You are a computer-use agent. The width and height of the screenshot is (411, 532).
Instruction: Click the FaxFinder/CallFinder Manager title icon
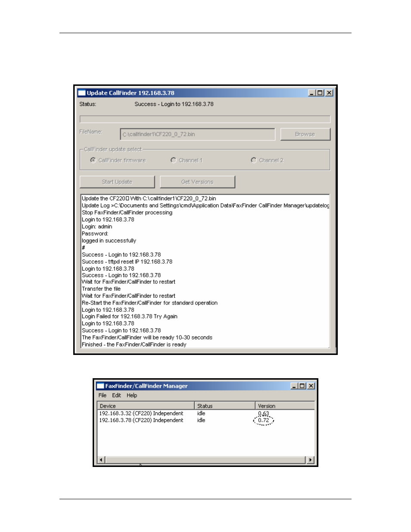point(100,386)
